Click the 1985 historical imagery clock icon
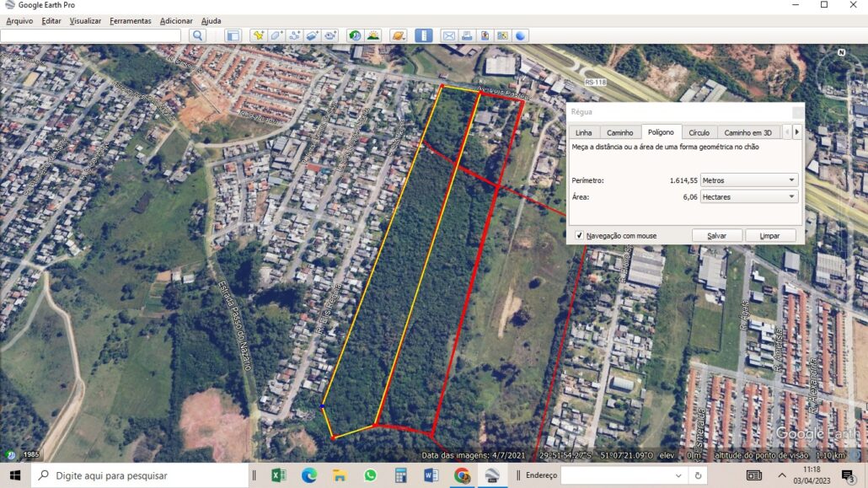The height and width of the screenshot is (488, 868). [10, 455]
